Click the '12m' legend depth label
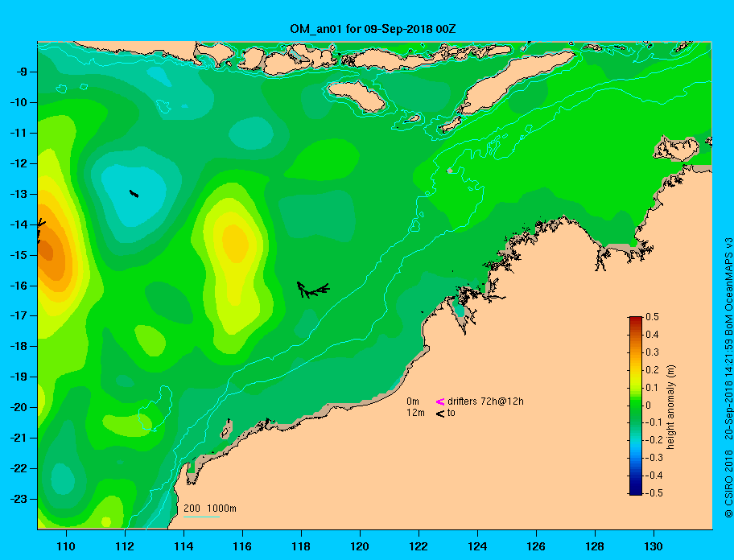This screenshot has height=560, width=734. click(415, 413)
